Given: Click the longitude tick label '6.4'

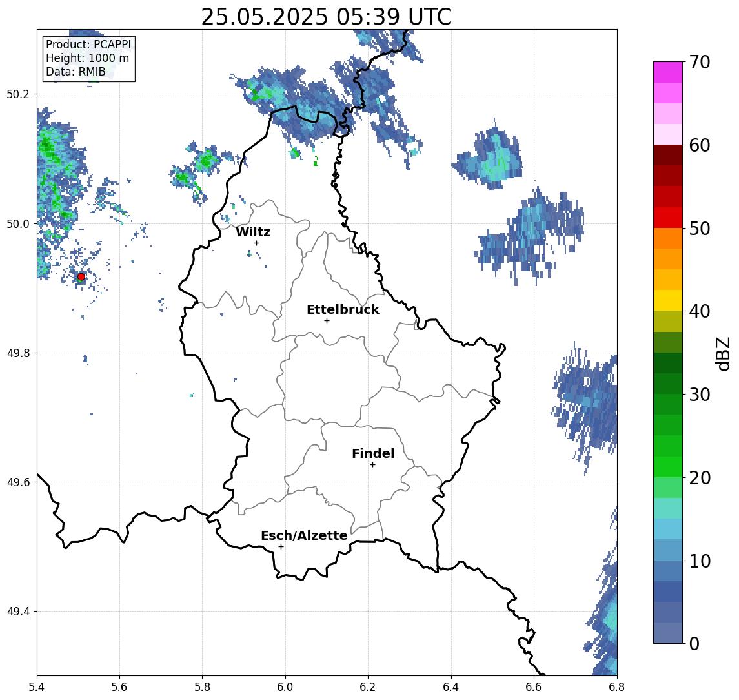Looking at the screenshot, I should coord(451,687).
